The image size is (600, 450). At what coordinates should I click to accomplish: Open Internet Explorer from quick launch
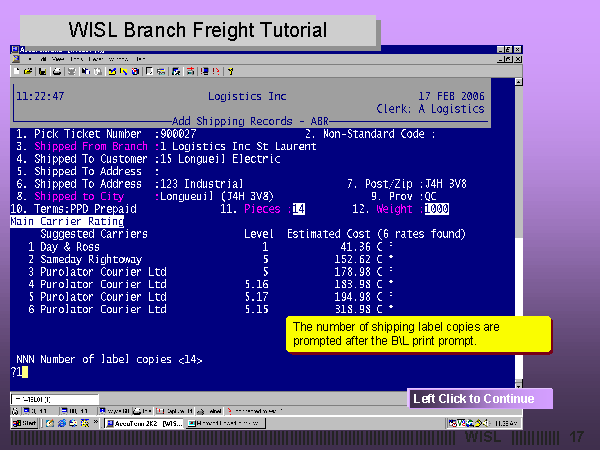point(62,424)
